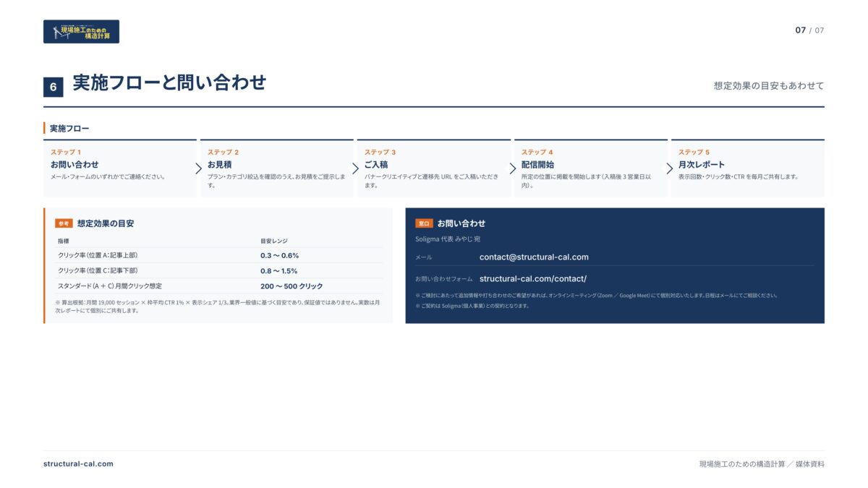This screenshot has height=488, width=868.
Task: Click the value 0.8 〜 1.5%
Action: pyautogui.click(x=279, y=270)
